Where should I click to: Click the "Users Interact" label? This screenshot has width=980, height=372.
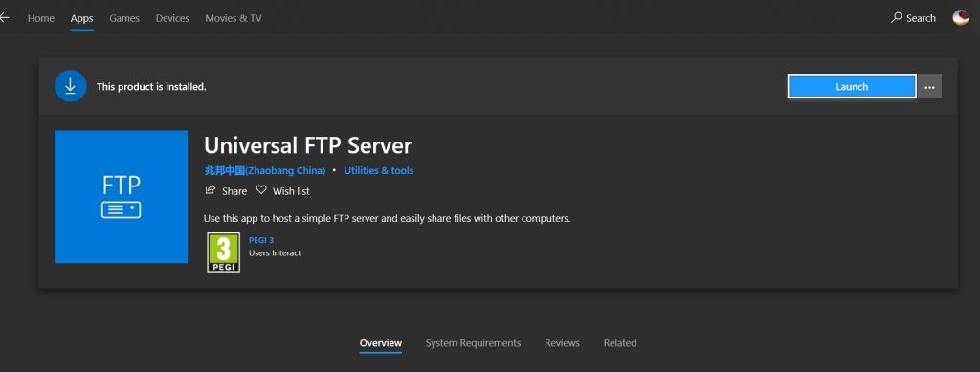(275, 252)
